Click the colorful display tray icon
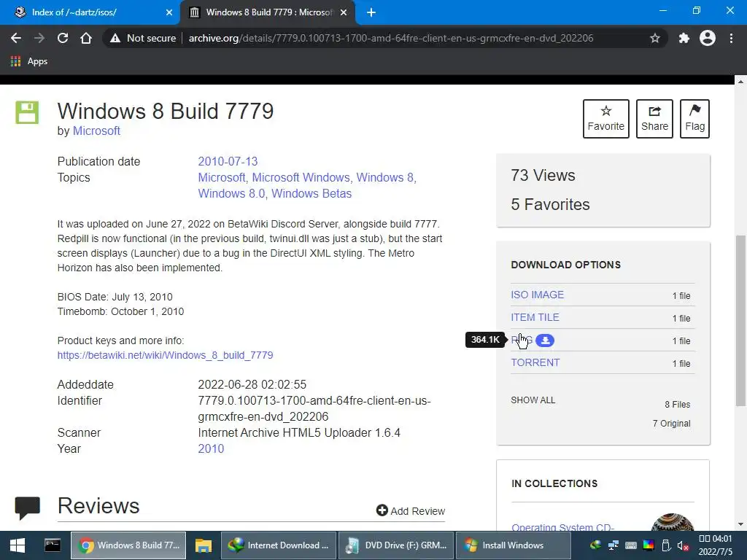This screenshot has width=747, height=560. pos(649,545)
